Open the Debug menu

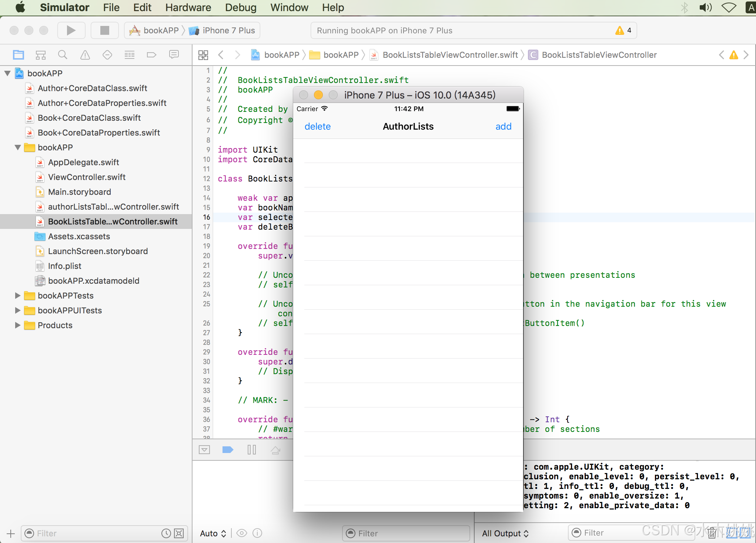[x=241, y=7]
